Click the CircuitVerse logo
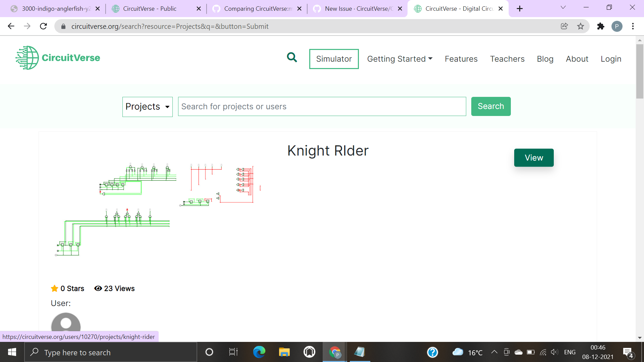This screenshot has width=644, height=362. (x=58, y=58)
